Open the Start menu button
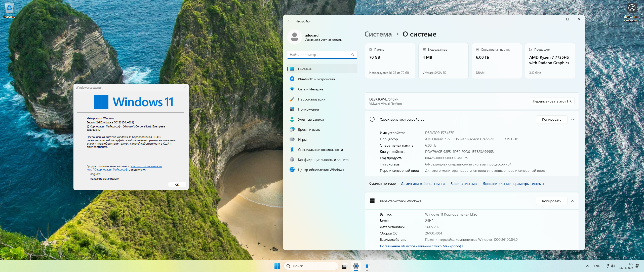The height and width of the screenshot is (272, 644). click(x=277, y=266)
